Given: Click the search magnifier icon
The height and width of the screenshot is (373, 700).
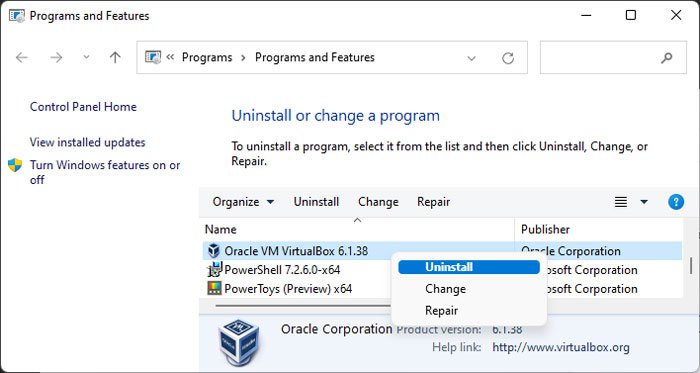Looking at the screenshot, I should click(x=667, y=58).
